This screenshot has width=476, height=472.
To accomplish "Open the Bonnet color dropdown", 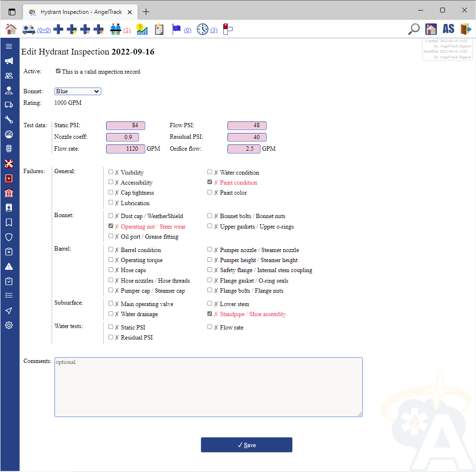I will pos(77,91).
